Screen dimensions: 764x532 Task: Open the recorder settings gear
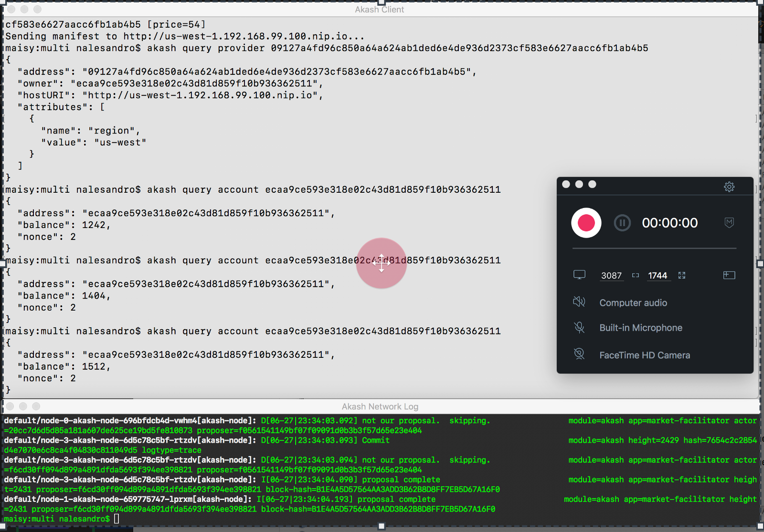729,187
